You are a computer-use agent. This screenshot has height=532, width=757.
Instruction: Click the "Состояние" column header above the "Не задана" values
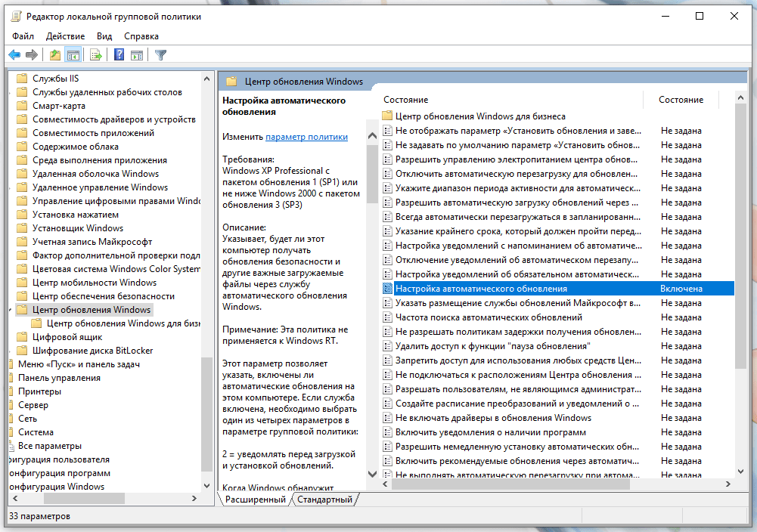(681, 100)
